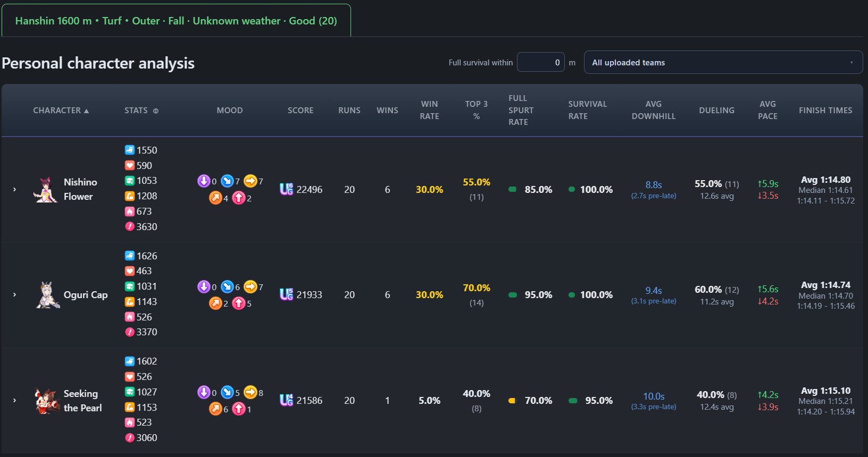Click Oguri Cap's yellow normal mood icon
This screenshot has height=457, width=868.
click(251, 287)
